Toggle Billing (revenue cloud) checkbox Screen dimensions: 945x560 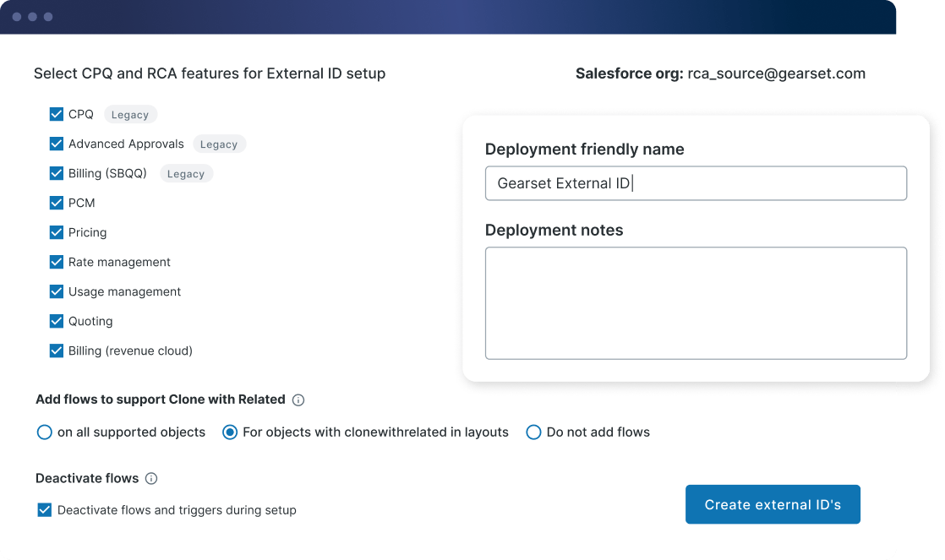coord(57,351)
